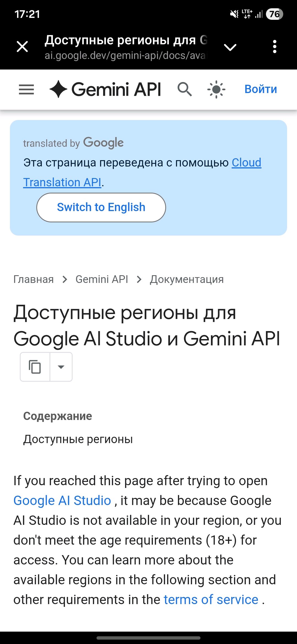Viewport: 297px width, 644px height.
Task: Open the browser three-dot overflow menu
Action: point(274,47)
